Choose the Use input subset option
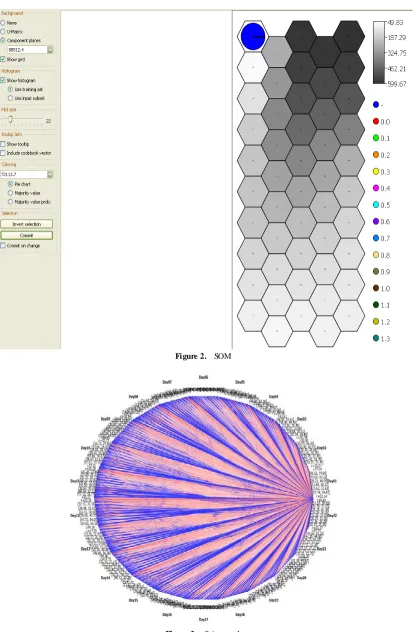413x632 pixels. coord(10,98)
